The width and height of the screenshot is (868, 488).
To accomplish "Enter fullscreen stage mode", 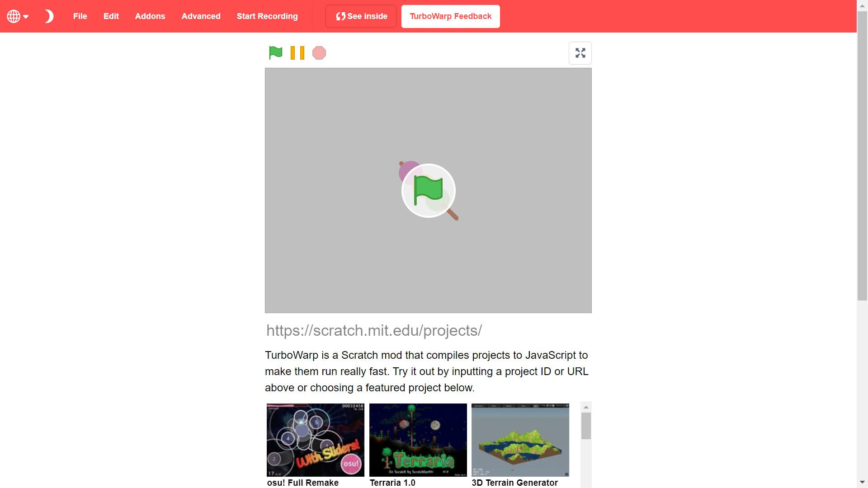I will [x=580, y=53].
